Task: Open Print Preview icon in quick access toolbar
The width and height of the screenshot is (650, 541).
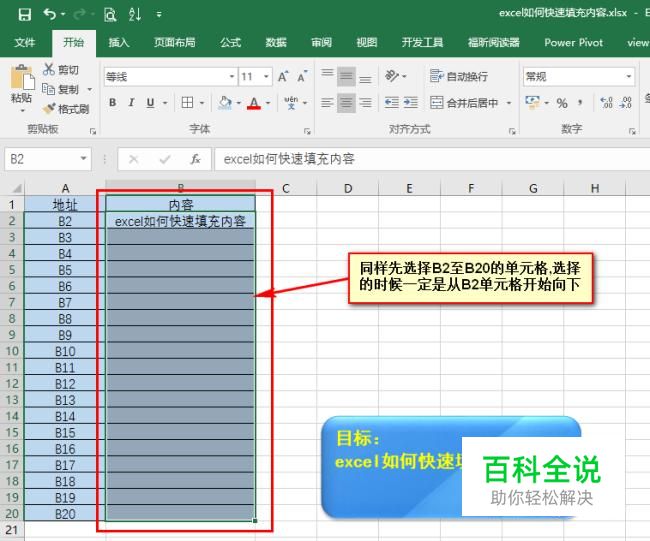Action: tap(110, 15)
